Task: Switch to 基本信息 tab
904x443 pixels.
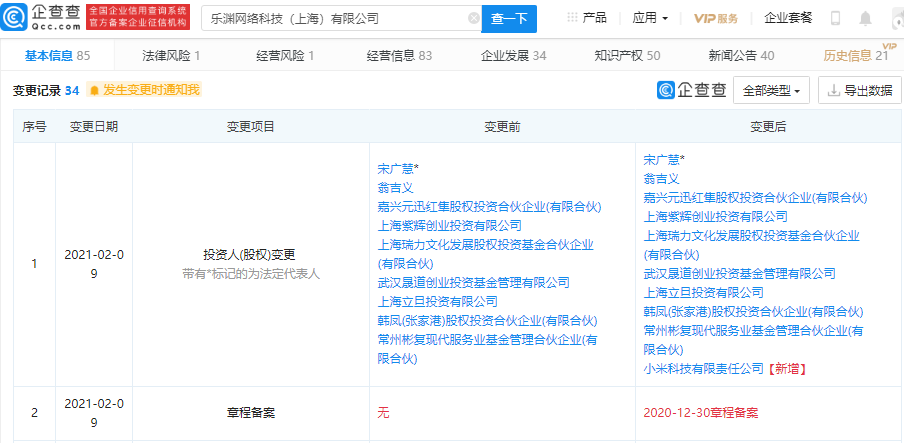Action: 57,55
